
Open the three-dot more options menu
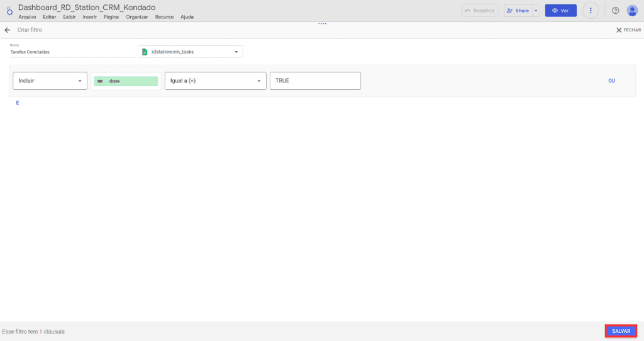(x=591, y=11)
